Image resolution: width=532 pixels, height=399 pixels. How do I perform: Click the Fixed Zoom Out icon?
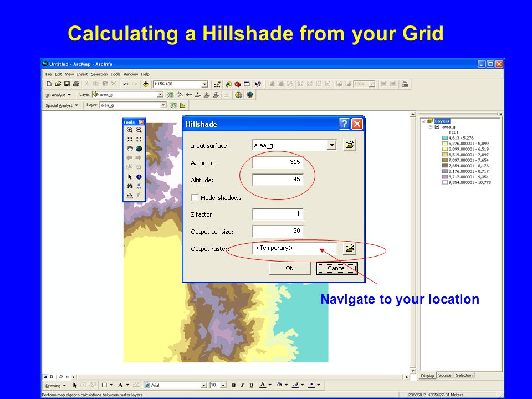click(x=139, y=140)
